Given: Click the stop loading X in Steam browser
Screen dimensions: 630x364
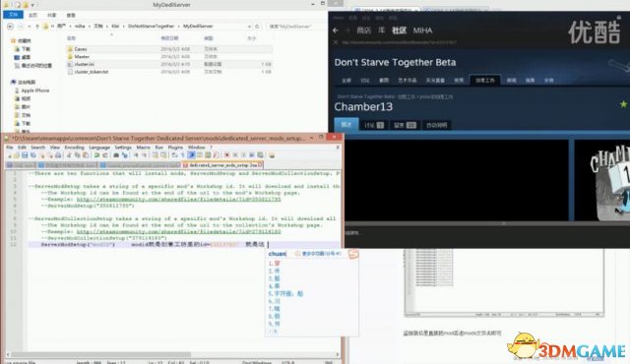Looking at the screenshot, I should point(336,42).
